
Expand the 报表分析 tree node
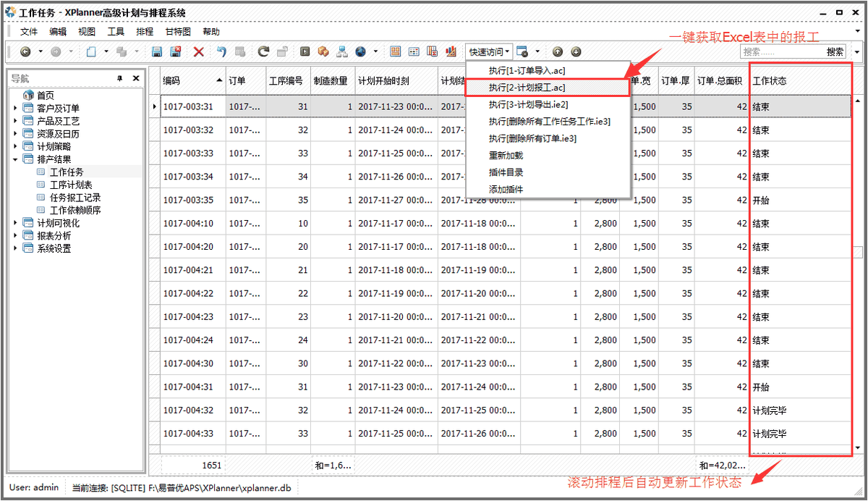(15, 235)
